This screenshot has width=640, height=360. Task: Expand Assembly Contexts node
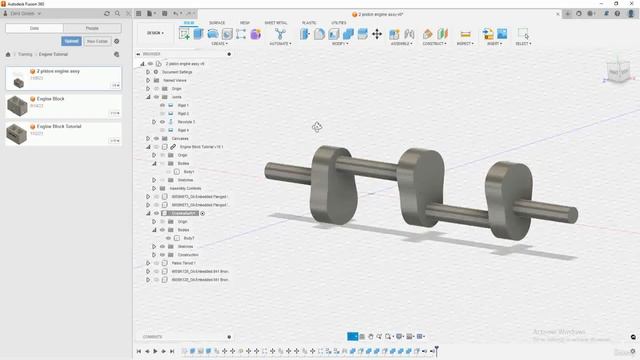click(154, 188)
